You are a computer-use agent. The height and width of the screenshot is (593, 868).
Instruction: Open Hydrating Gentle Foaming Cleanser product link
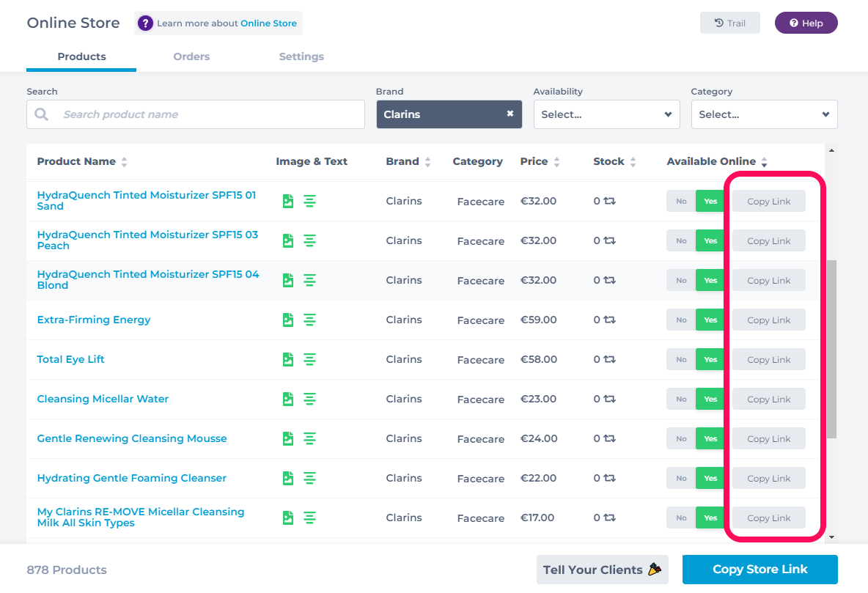click(x=132, y=478)
